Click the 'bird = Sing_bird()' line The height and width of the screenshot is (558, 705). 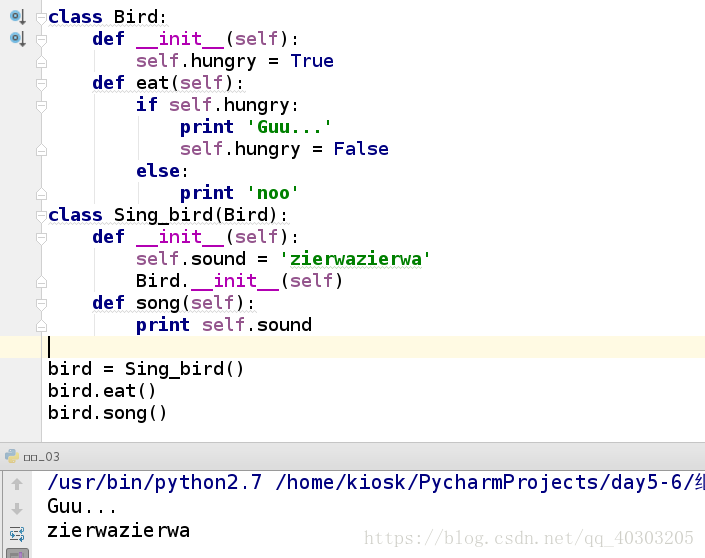coord(146,369)
